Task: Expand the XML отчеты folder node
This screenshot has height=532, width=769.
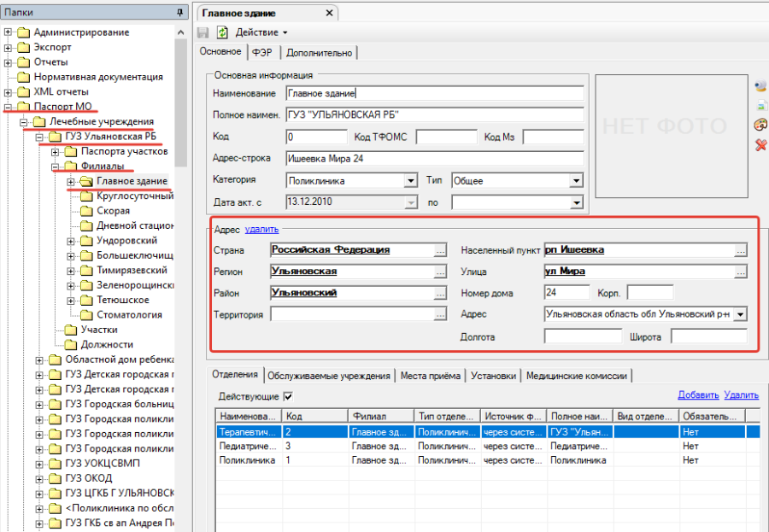Action: pyautogui.click(x=8, y=91)
